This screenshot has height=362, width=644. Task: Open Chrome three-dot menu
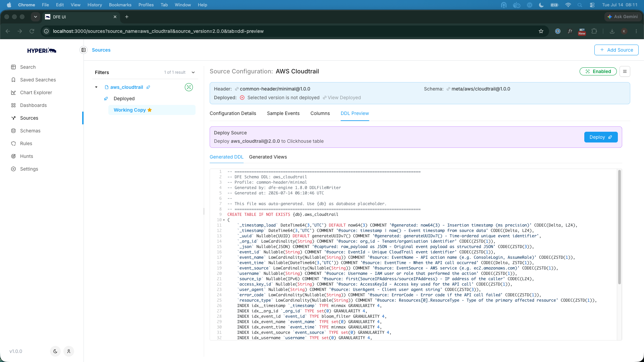click(x=636, y=31)
